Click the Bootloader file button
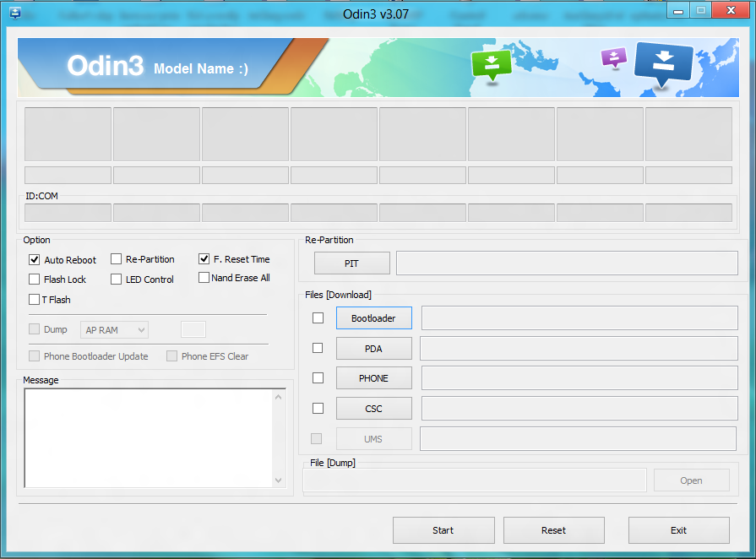The image size is (756, 559). (x=373, y=318)
